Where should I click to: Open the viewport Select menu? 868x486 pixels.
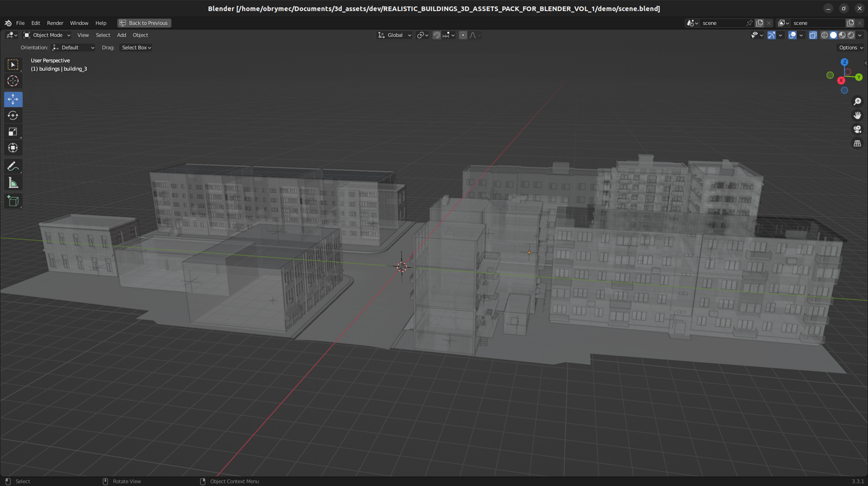coord(103,35)
